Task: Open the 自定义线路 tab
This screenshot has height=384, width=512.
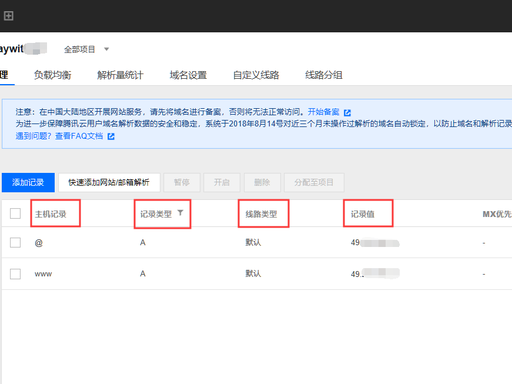Action: (x=256, y=75)
